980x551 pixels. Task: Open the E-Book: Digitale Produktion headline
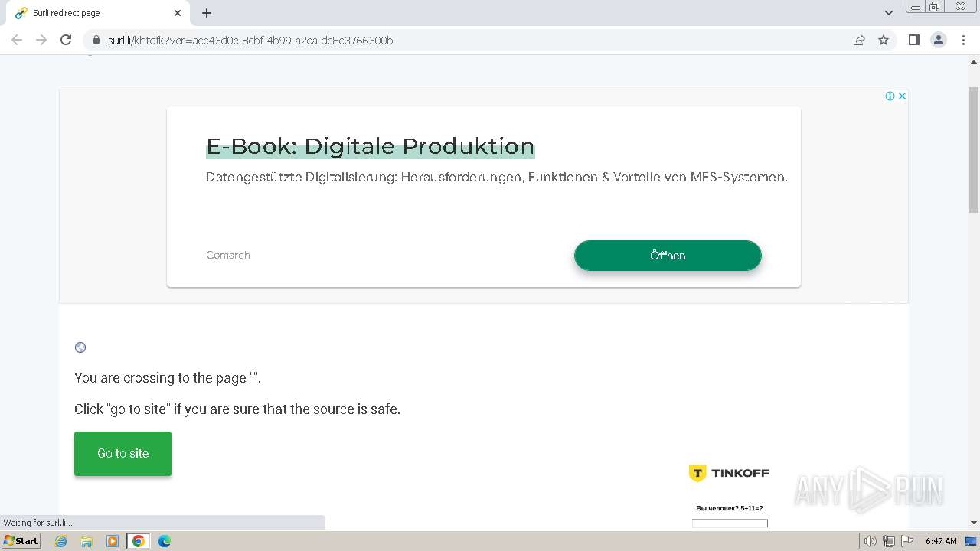pos(371,146)
